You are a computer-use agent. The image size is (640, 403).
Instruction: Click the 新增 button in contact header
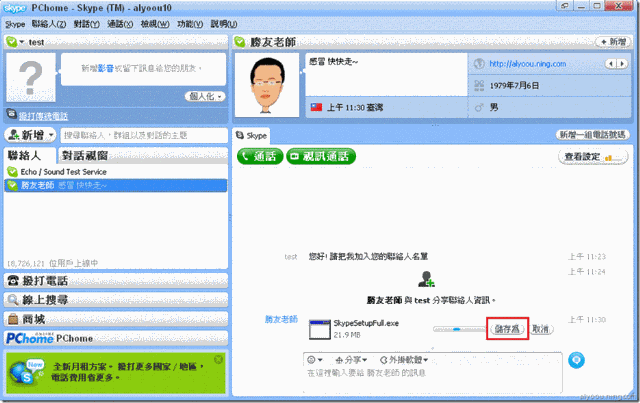point(613,42)
